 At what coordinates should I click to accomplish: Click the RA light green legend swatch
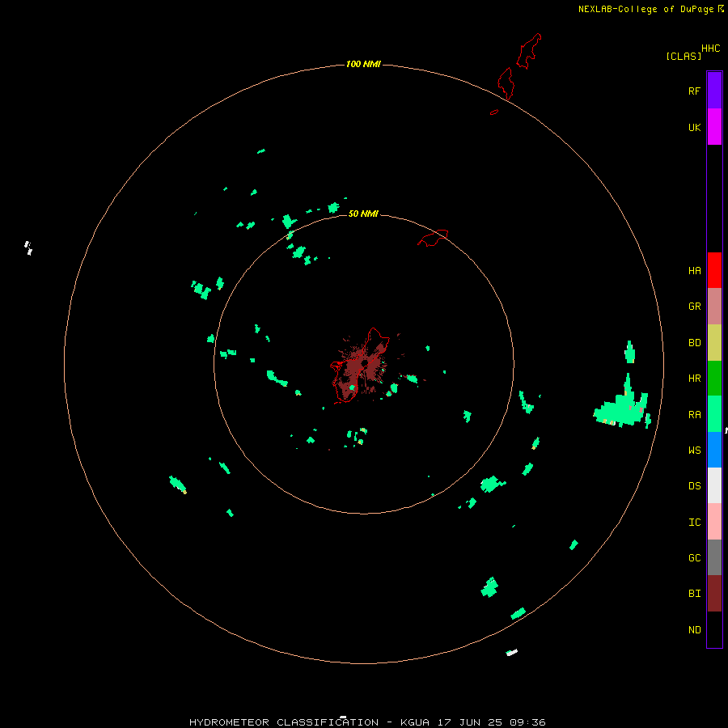pyautogui.click(x=714, y=414)
